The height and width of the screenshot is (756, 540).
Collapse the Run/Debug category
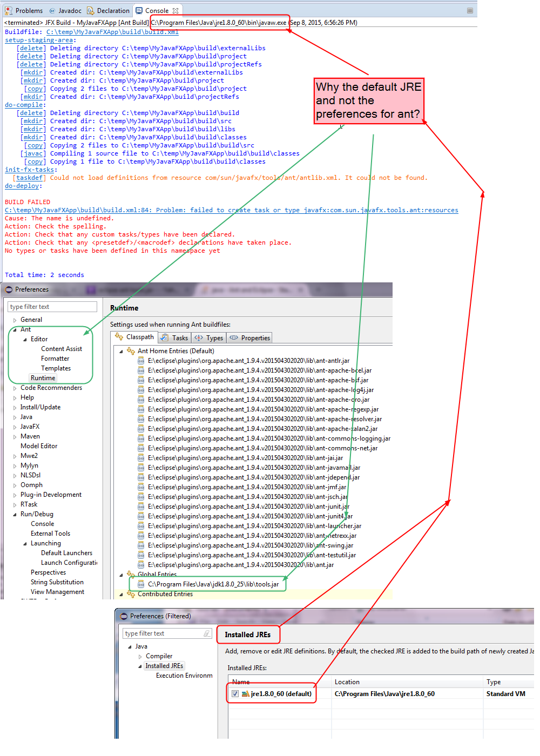(15, 515)
